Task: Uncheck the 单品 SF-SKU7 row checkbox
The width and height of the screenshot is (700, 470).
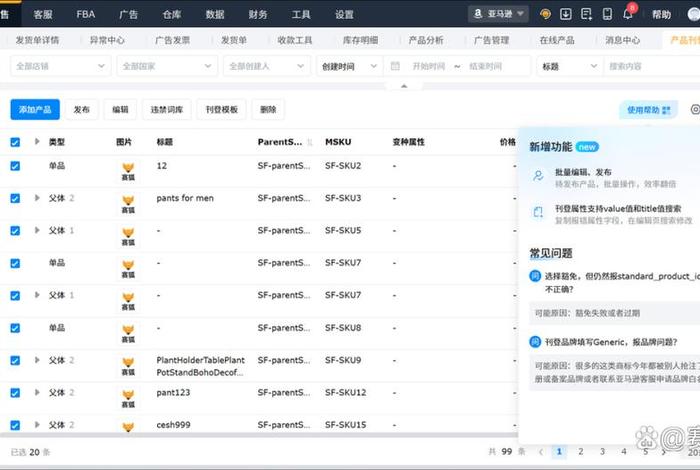Action: click(x=15, y=263)
